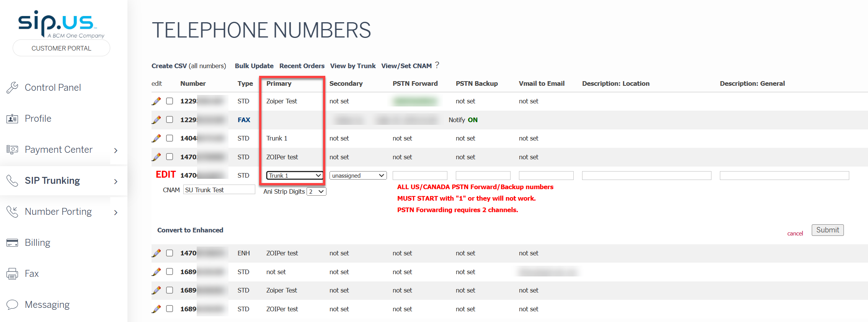This screenshot has height=322, width=868.
Task: Click the SIP Trunking phone icon
Action: [12, 181]
